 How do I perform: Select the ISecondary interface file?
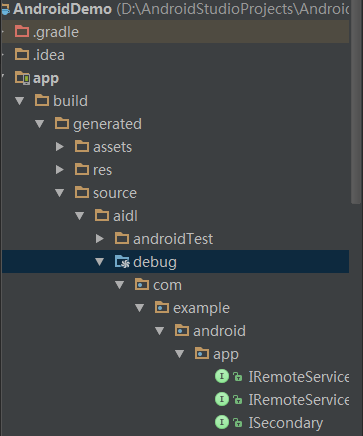(286, 423)
